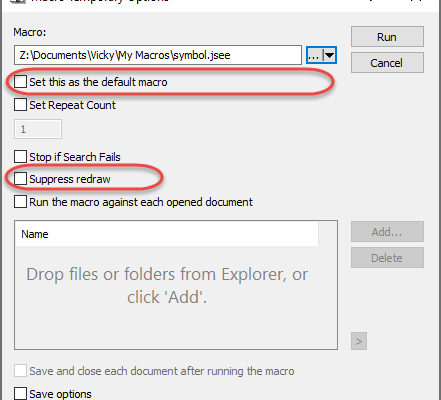441x400 pixels.
Task: Click the small arrow expander button
Action: [x=359, y=341]
